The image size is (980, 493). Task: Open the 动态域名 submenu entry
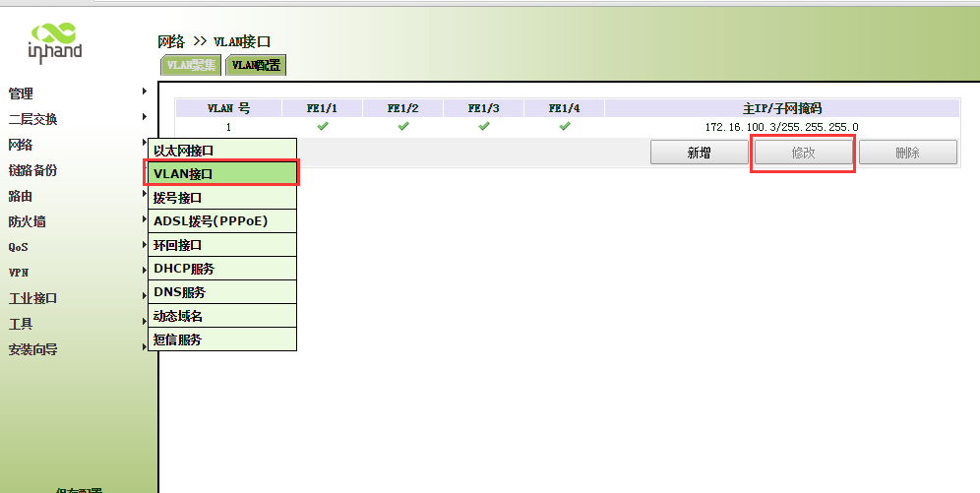pos(222,316)
